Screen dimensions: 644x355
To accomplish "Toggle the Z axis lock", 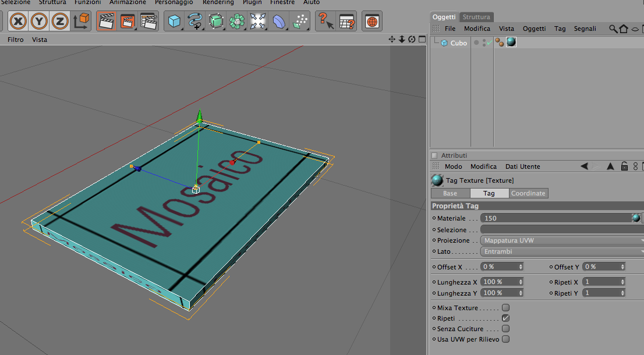I will 60,22.
